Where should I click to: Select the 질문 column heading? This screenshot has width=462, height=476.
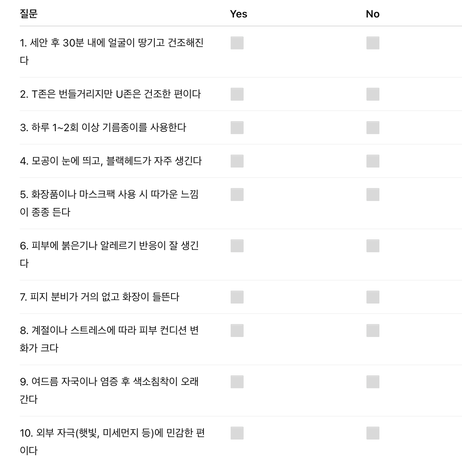click(x=30, y=14)
